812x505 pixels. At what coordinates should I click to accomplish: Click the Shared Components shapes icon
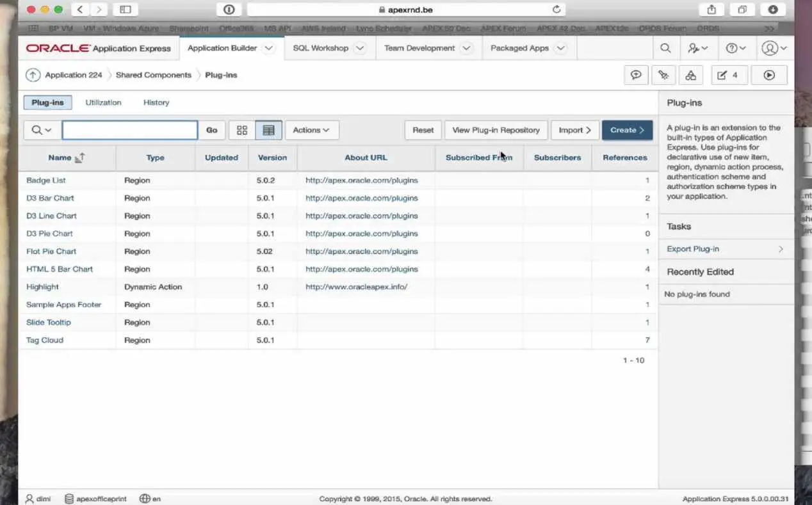690,75
